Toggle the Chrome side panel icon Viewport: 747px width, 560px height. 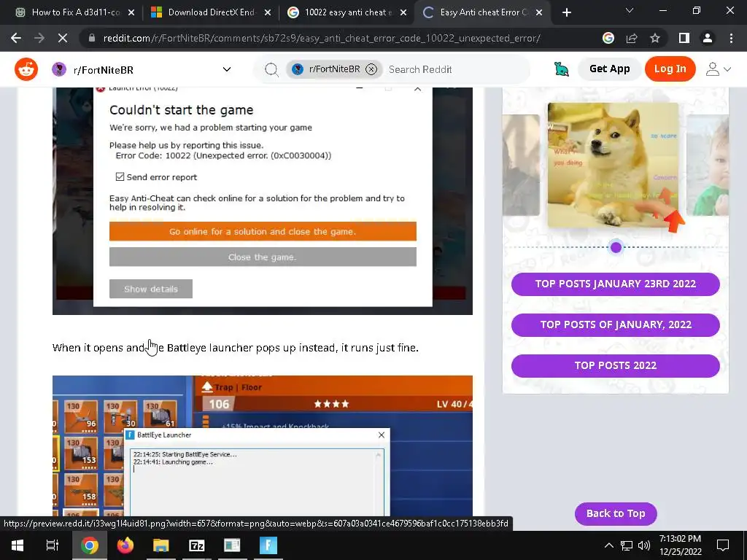tap(684, 38)
